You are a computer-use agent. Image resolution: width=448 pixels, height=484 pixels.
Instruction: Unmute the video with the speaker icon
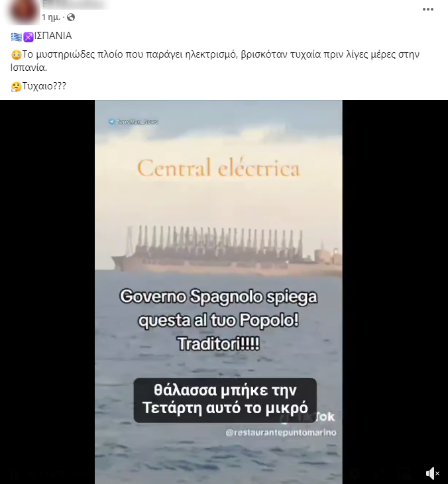(x=432, y=473)
